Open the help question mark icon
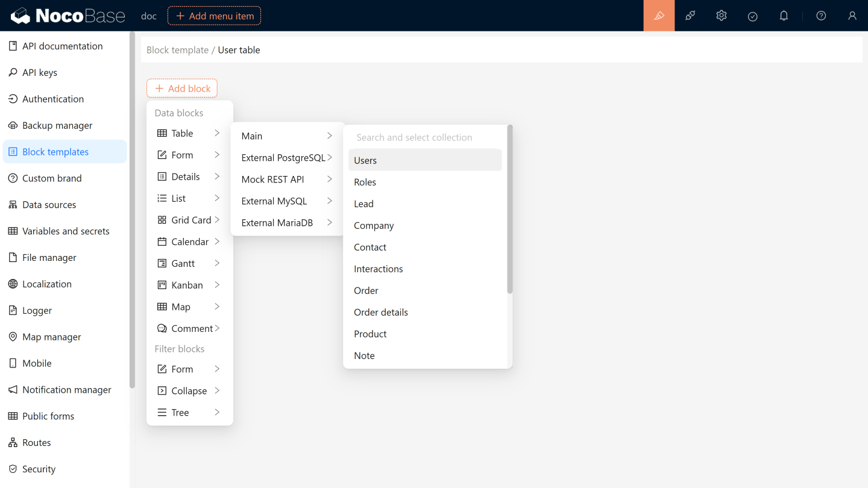868x488 pixels. (x=821, y=16)
